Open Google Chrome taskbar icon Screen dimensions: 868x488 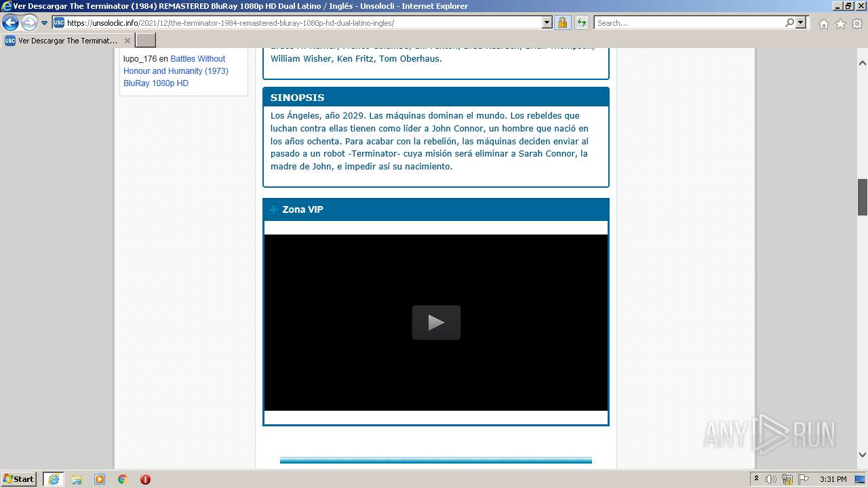point(122,479)
